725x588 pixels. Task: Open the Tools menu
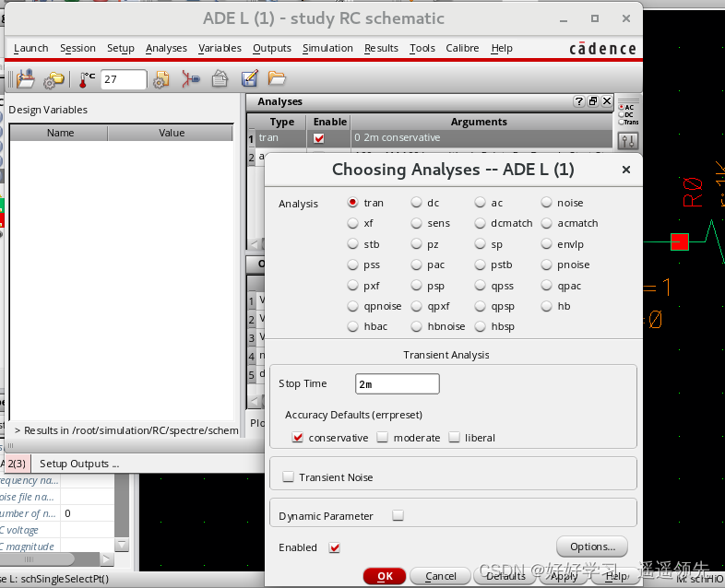click(422, 48)
